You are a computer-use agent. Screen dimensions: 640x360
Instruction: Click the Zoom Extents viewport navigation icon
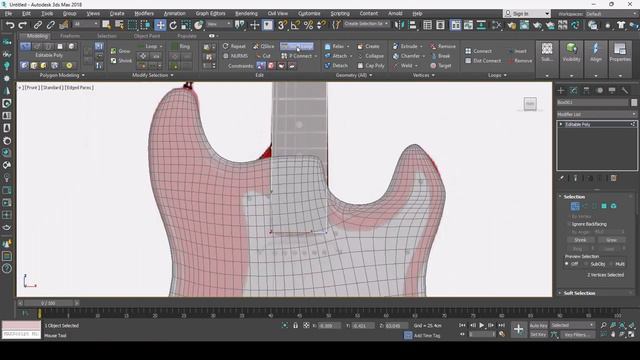(622, 325)
